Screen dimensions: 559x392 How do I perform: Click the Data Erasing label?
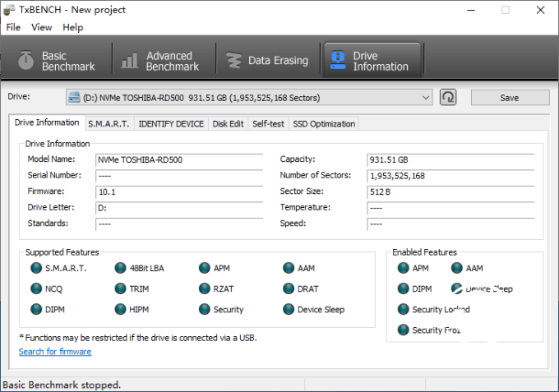pyautogui.click(x=278, y=61)
